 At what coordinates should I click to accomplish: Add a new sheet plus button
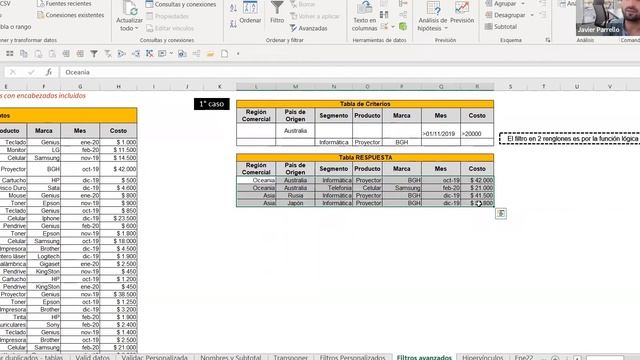coord(555,358)
